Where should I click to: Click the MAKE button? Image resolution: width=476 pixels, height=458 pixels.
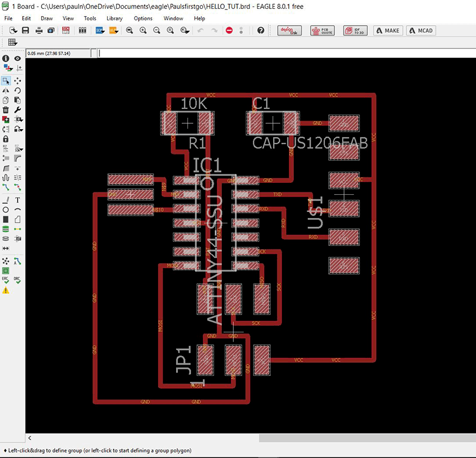pyautogui.click(x=387, y=30)
